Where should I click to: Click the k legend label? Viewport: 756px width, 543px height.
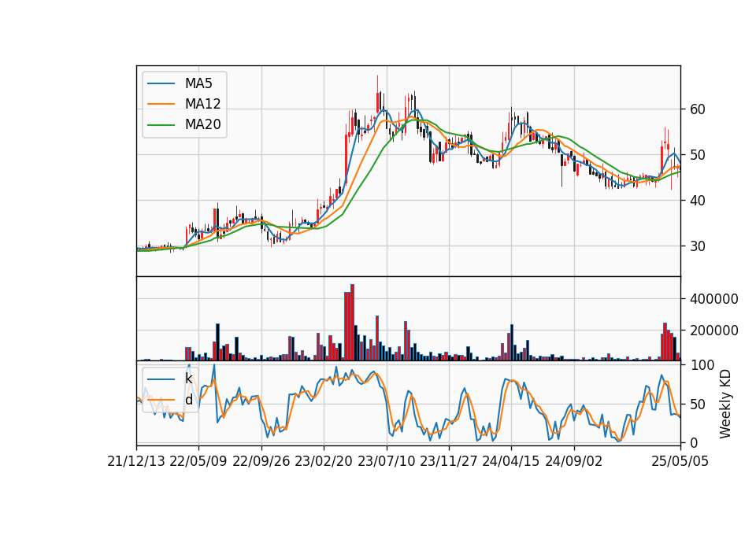188,379
